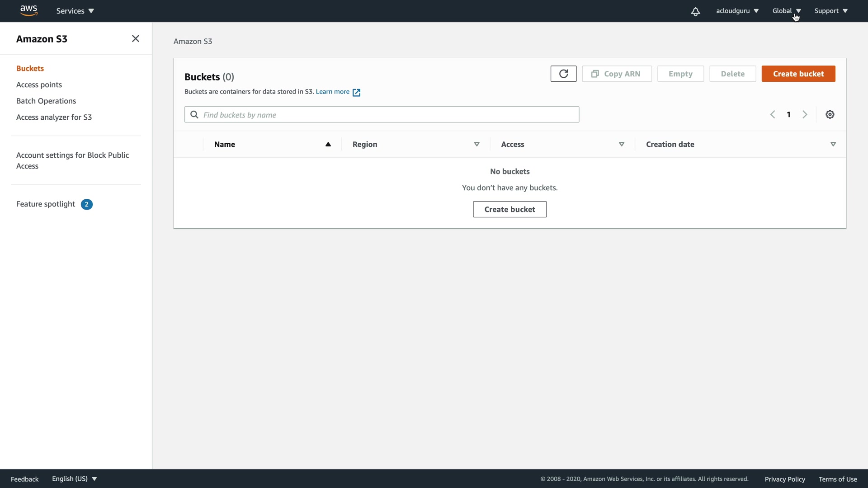Open Feature spotlight link
The height and width of the screenshot is (488, 868).
(46, 204)
